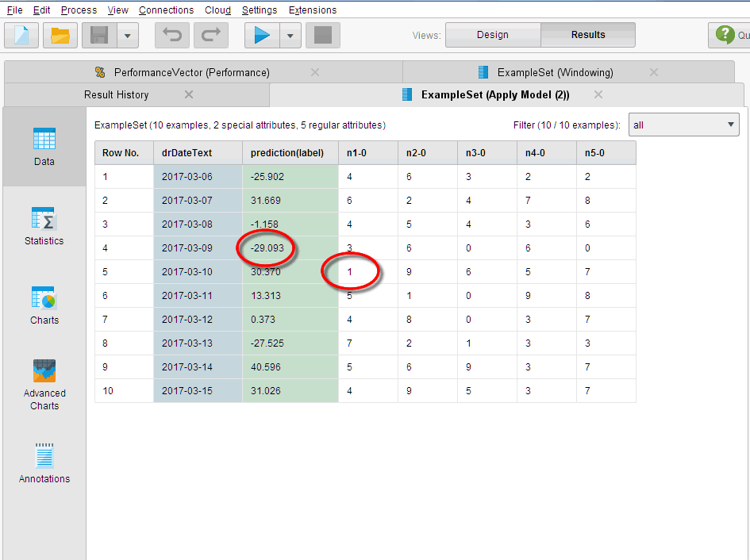Close the ExampleSet (Apply Model (2)) tab
The image size is (750, 560).
point(598,94)
